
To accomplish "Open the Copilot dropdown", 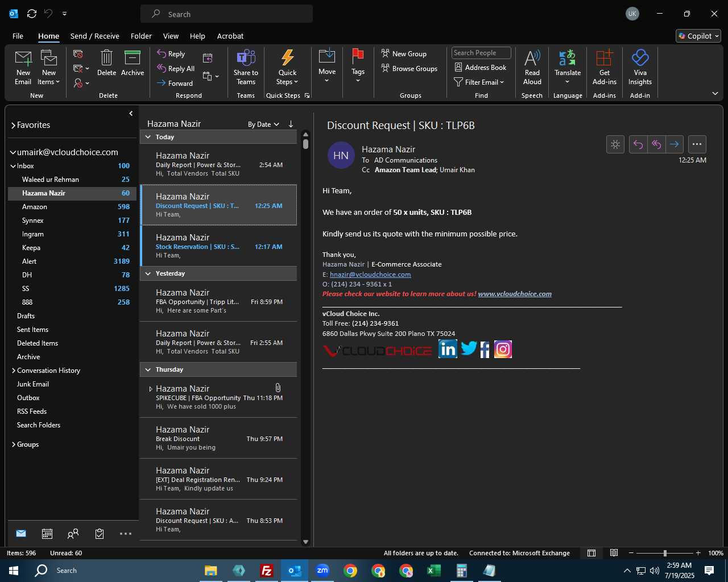I will [698, 36].
